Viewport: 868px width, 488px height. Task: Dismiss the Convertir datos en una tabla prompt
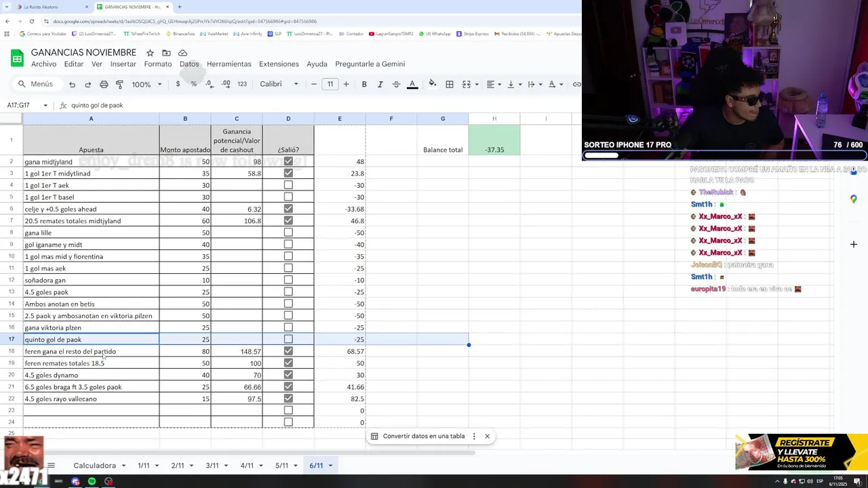pos(487,436)
